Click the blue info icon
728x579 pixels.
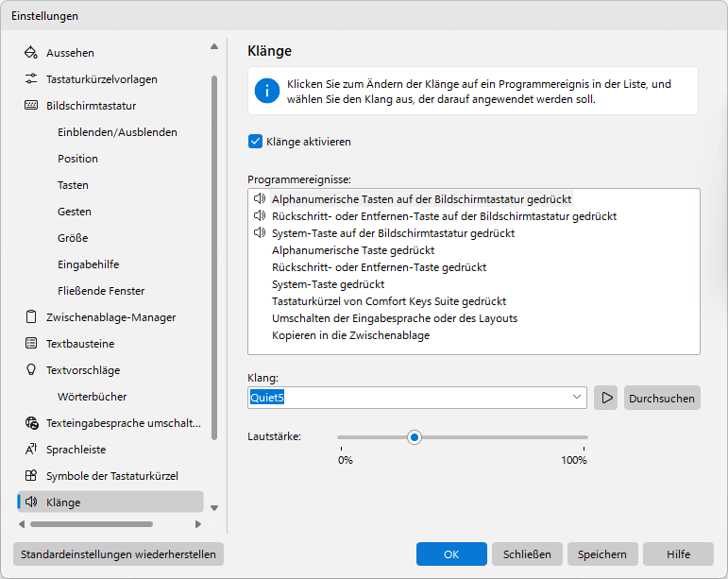pos(267,91)
